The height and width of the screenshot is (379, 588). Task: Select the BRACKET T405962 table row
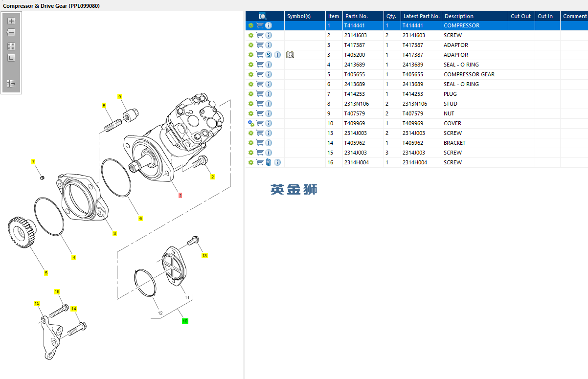[454, 143]
